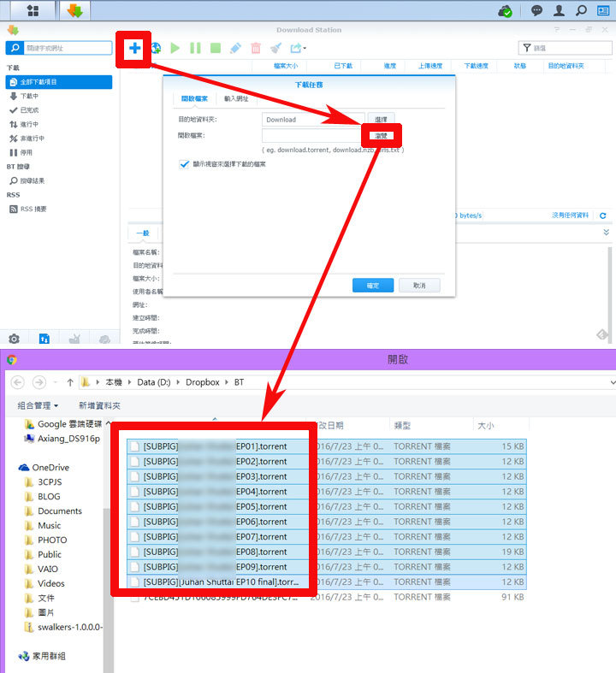This screenshot has width=616, height=673.
Task: Click the clear-completed broom icon
Action: click(276, 48)
